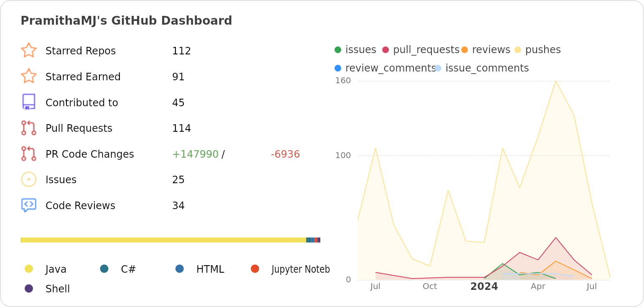Click the issue_comments legend label
This screenshot has height=307, width=644.
(487, 68)
